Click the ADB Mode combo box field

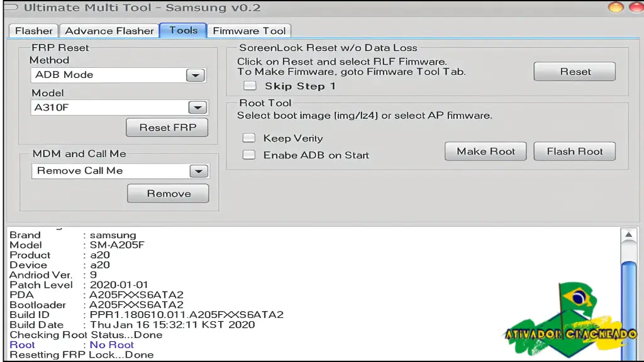118,75
